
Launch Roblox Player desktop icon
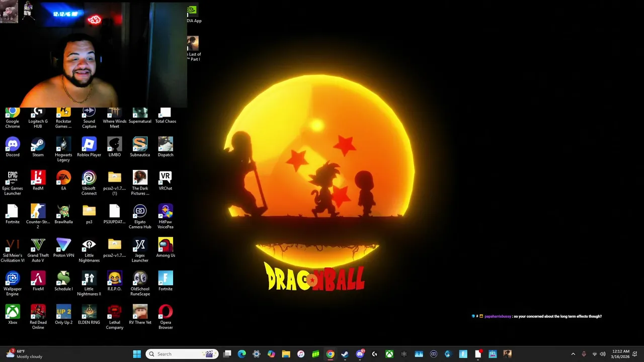(89, 147)
